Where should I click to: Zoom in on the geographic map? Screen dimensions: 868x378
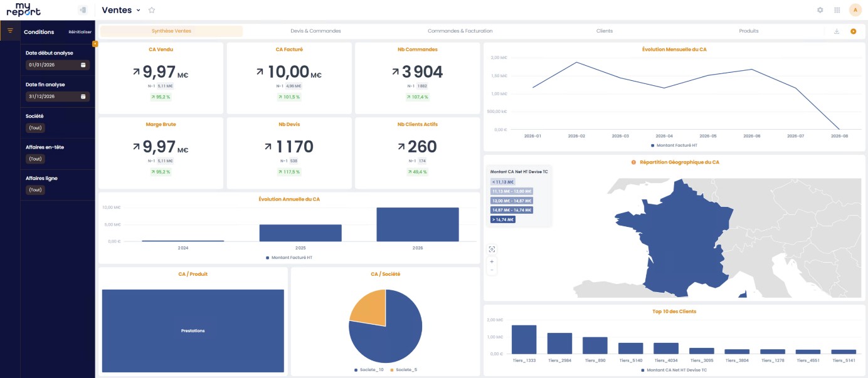click(492, 261)
